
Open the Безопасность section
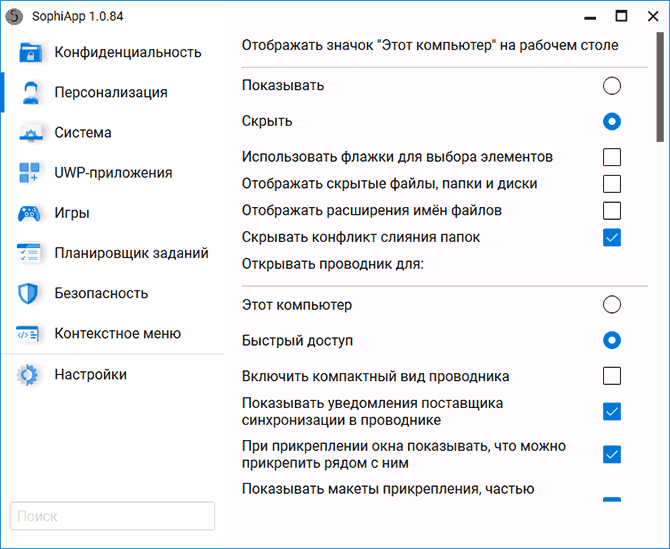coord(113,293)
